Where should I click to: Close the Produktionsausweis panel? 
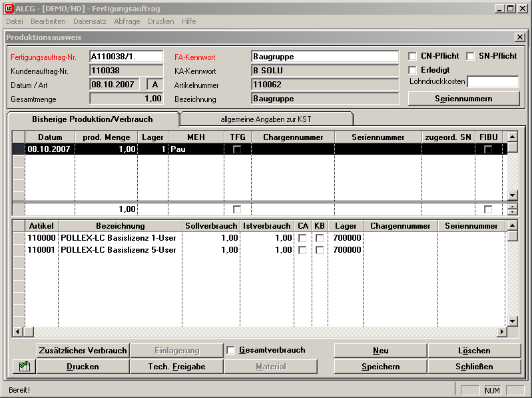(519, 37)
